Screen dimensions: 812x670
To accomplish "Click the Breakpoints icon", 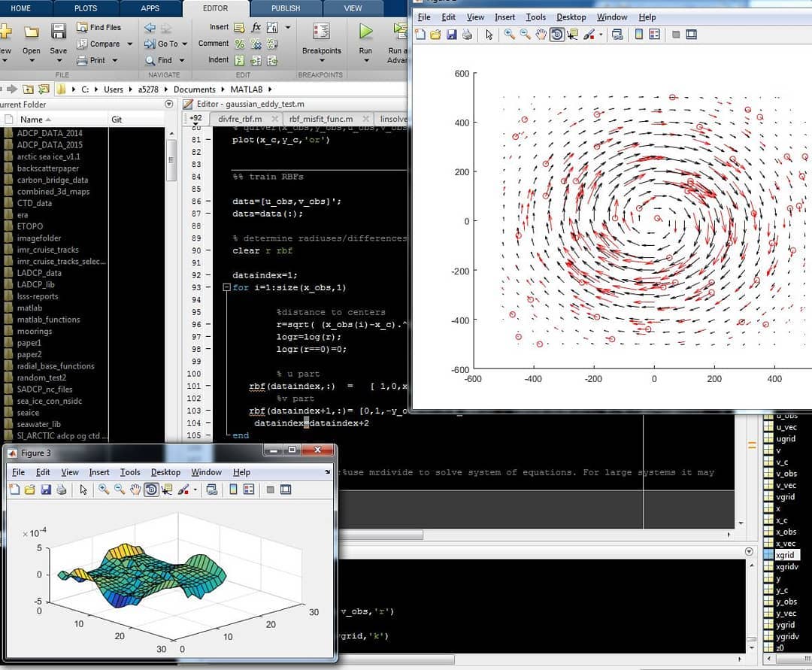I will tap(322, 32).
